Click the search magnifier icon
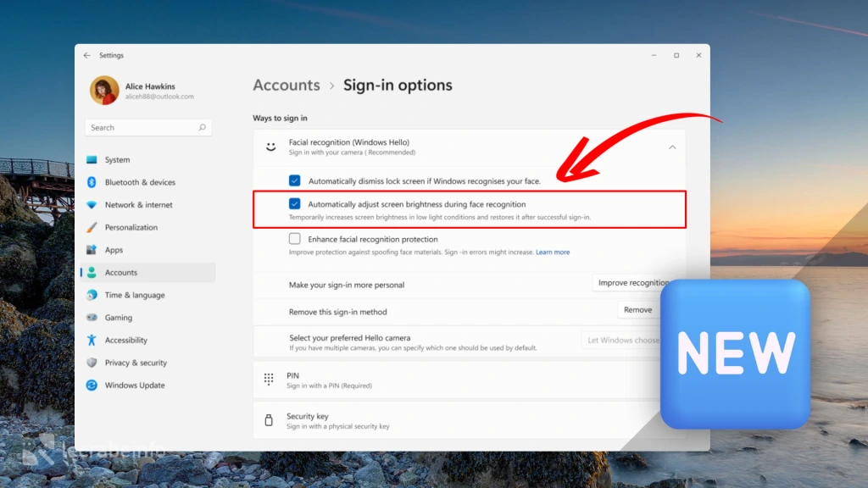 click(x=202, y=127)
